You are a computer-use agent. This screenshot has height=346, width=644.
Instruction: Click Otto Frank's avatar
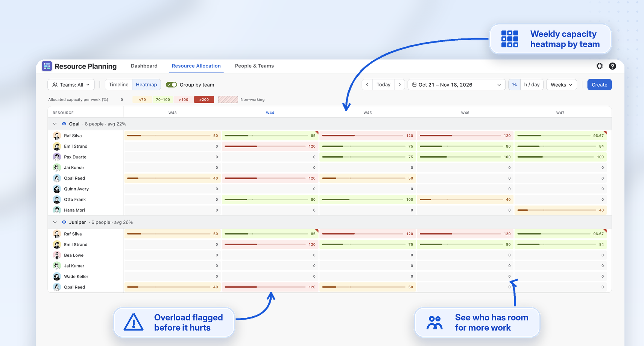(57, 199)
